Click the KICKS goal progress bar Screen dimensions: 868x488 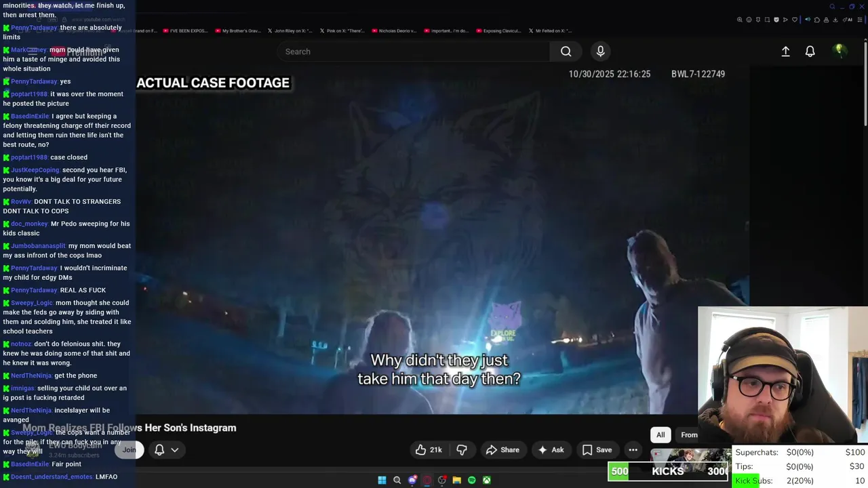point(668,471)
